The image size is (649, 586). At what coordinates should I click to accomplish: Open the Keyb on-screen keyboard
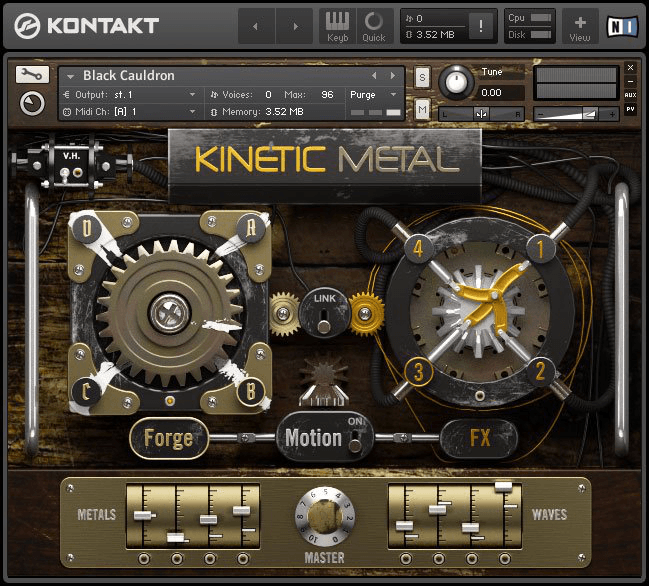pos(337,25)
